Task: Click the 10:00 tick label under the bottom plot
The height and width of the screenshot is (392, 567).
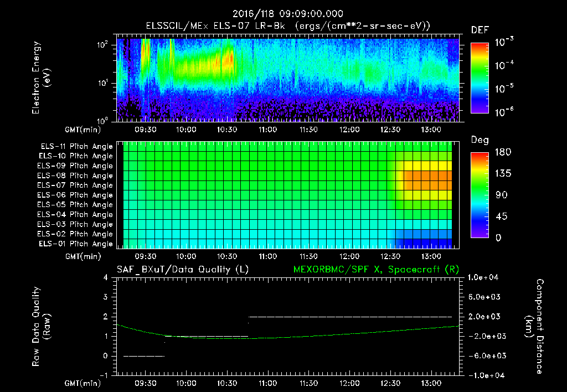Action: click(x=186, y=383)
